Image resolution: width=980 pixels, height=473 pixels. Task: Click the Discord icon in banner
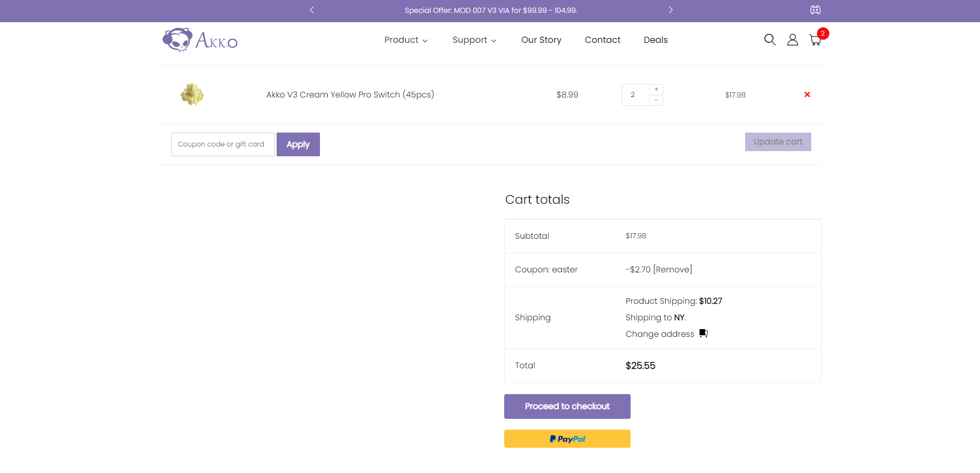[815, 10]
